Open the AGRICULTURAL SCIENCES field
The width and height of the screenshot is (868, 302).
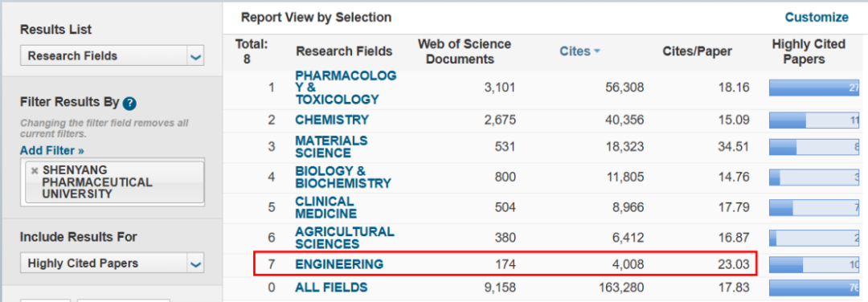[x=344, y=238]
